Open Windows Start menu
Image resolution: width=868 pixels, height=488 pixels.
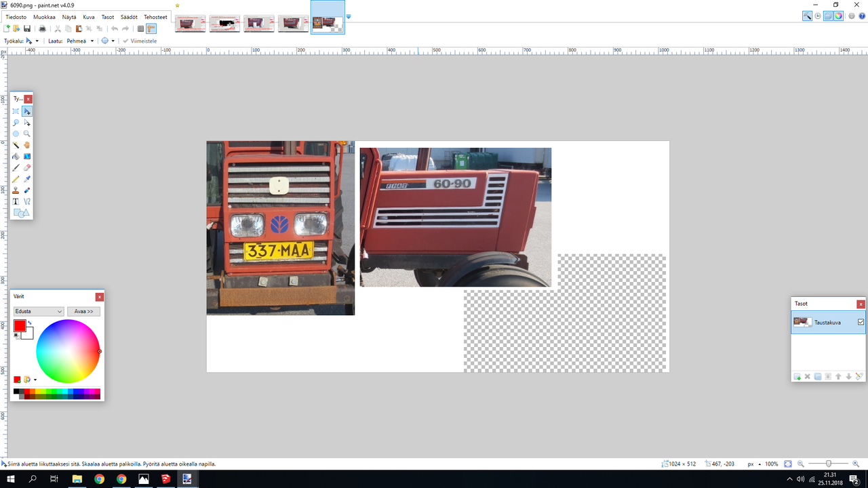click(x=10, y=479)
